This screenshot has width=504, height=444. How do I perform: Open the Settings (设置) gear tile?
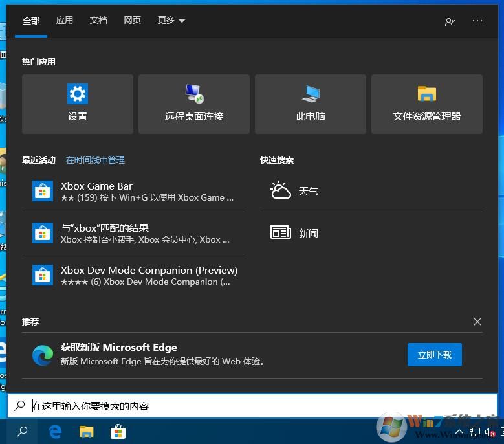pyautogui.click(x=78, y=104)
